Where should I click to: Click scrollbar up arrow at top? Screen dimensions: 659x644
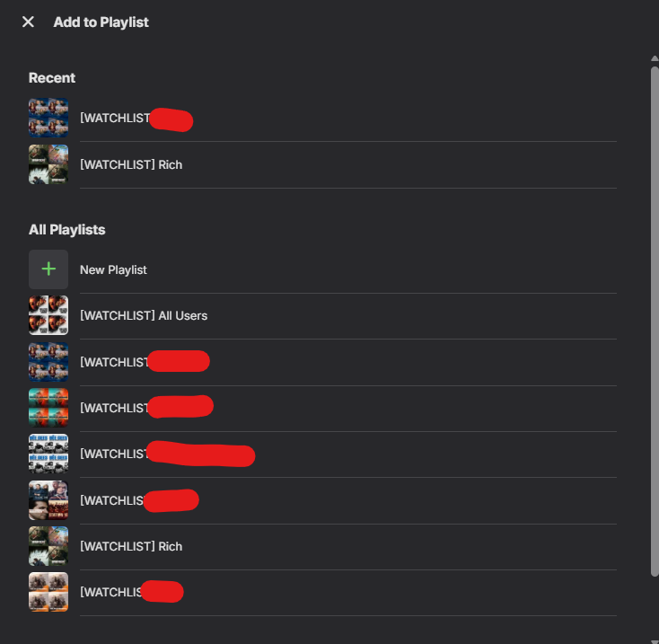pos(655,59)
